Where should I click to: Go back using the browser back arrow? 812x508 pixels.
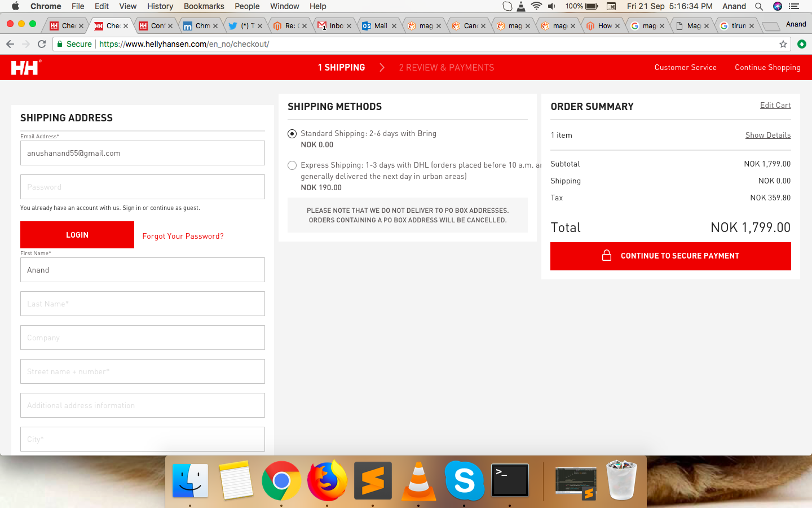pos(10,43)
